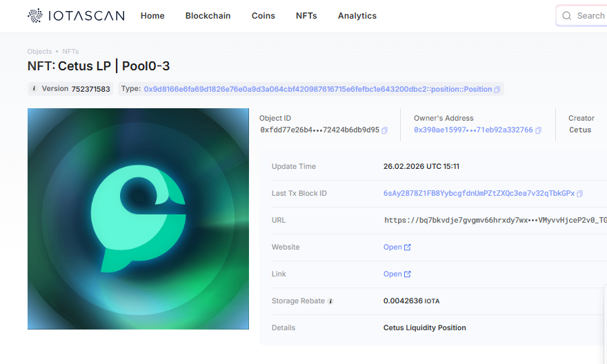Open the Analytics menu
The width and height of the screenshot is (607, 364).
pyautogui.click(x=357, y=16)
